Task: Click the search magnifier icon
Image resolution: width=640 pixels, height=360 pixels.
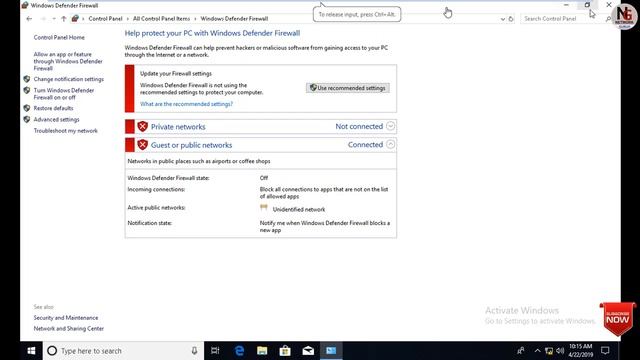Action: point(608,19)
